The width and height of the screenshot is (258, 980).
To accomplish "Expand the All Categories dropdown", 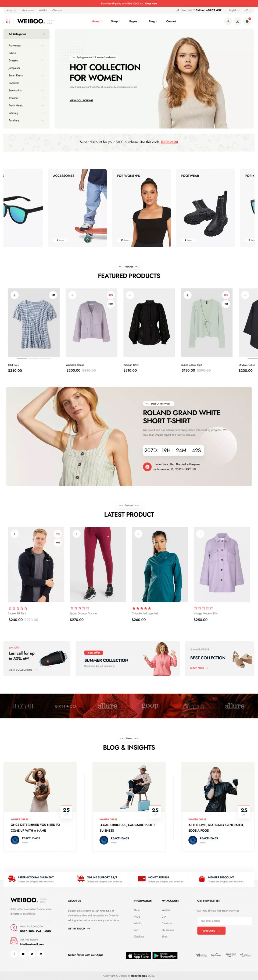I will click(27, 34).
